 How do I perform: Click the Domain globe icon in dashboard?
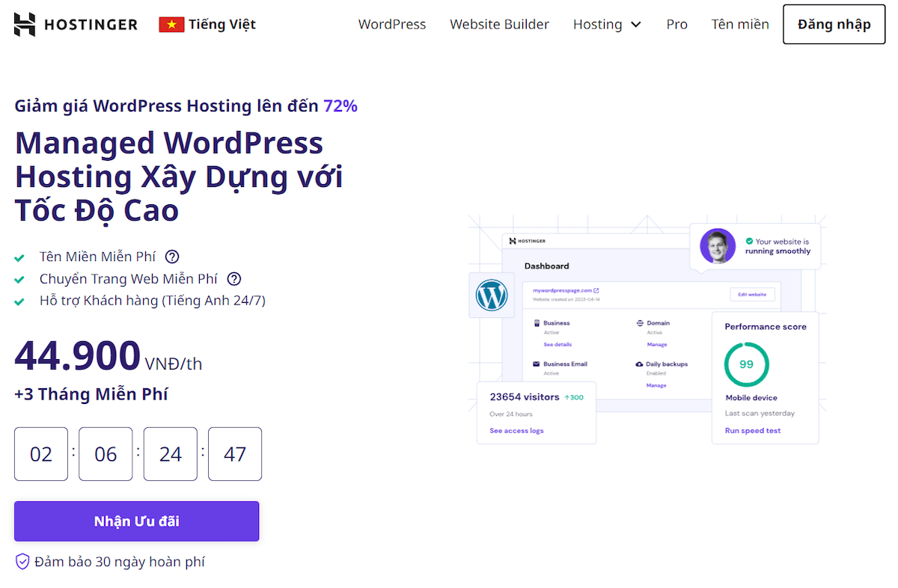tap(640, 323)
